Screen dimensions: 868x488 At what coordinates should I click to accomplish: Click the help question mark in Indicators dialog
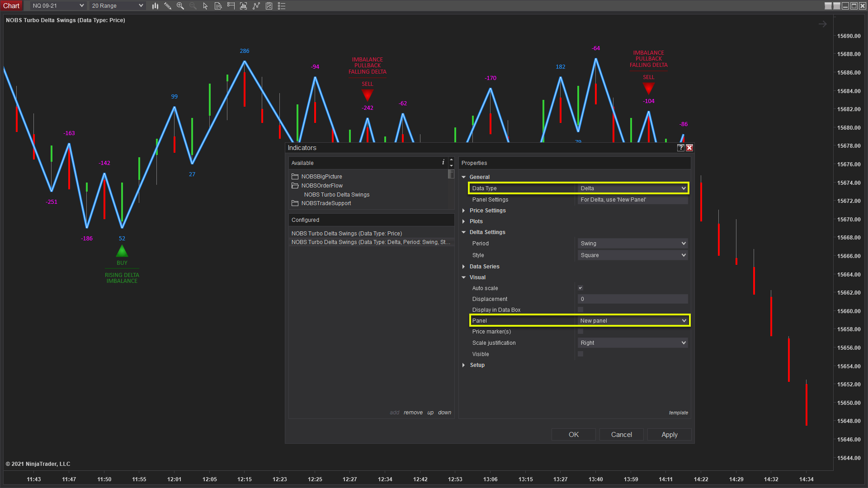[681, 148]
